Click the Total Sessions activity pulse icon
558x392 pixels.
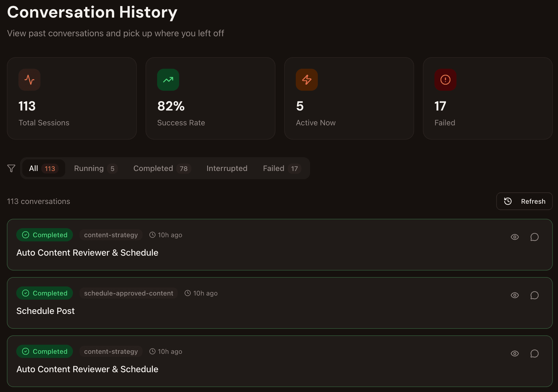[x=29, y=80]
